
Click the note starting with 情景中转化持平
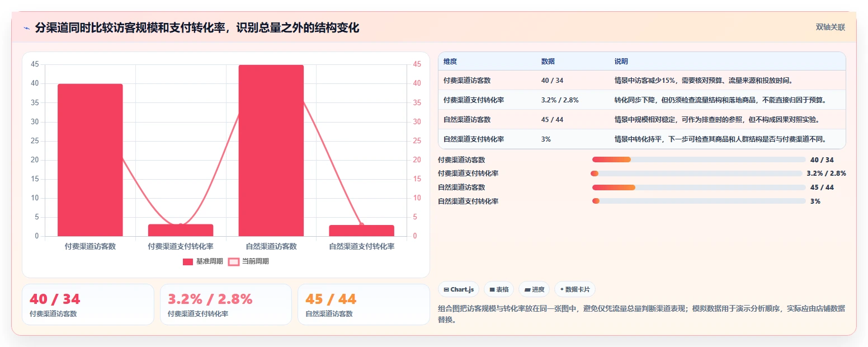tap(720, 139)
